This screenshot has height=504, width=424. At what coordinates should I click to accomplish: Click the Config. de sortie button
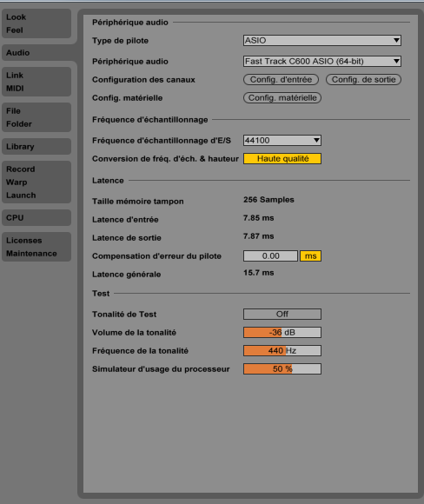pos(363,80)
